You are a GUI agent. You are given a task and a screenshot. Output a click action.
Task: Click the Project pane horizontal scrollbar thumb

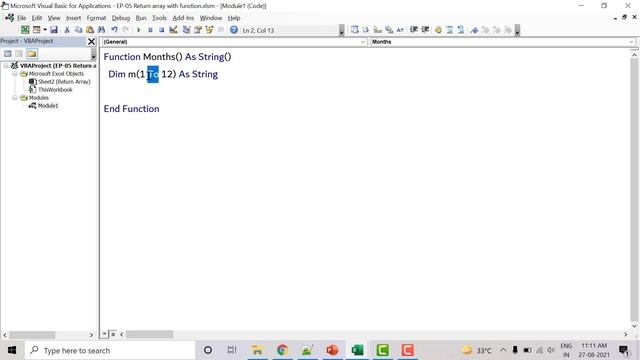click(x=32, y=335)
